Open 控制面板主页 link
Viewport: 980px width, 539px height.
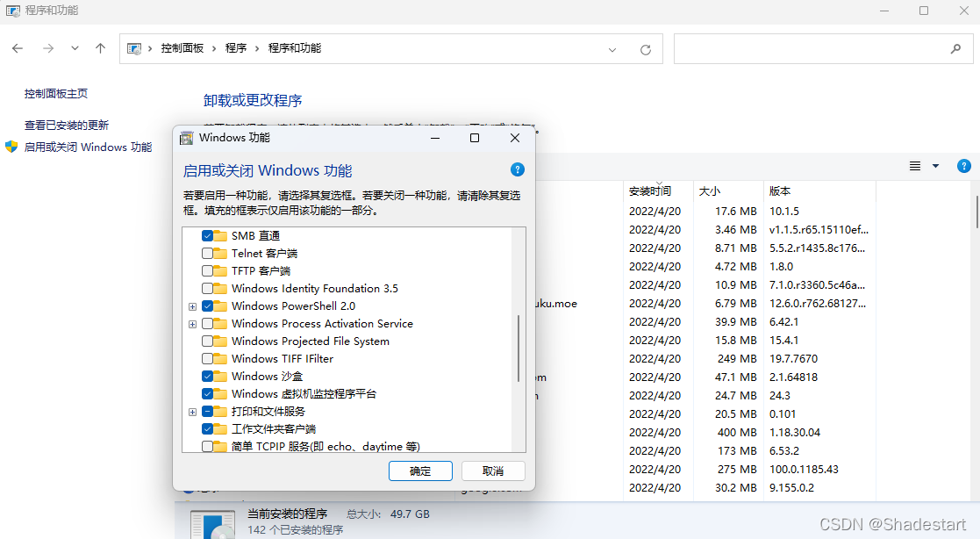pos(56,94)
